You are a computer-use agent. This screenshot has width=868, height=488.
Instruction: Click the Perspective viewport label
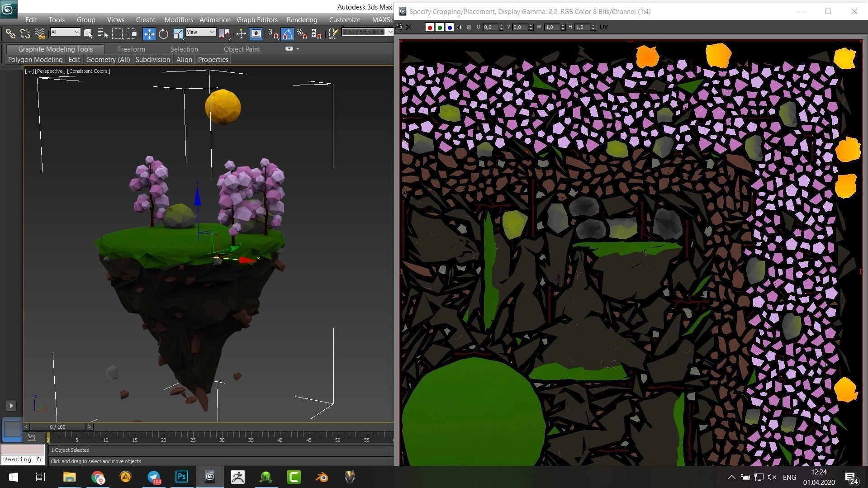50,71
